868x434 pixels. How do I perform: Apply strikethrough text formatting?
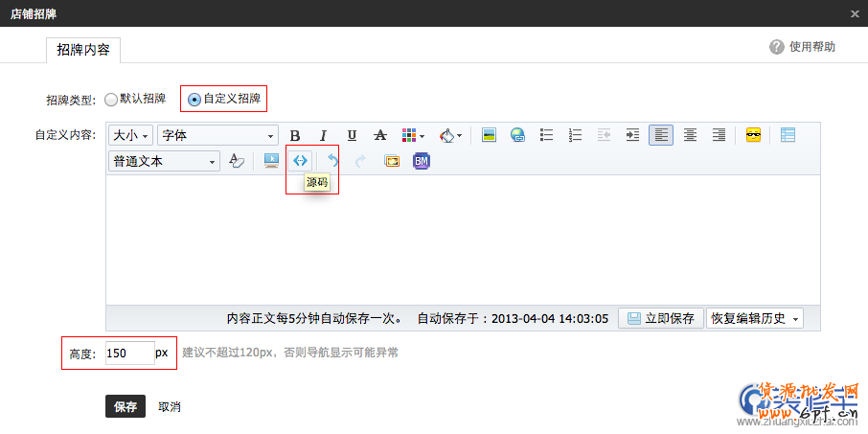tap(379, 135)
